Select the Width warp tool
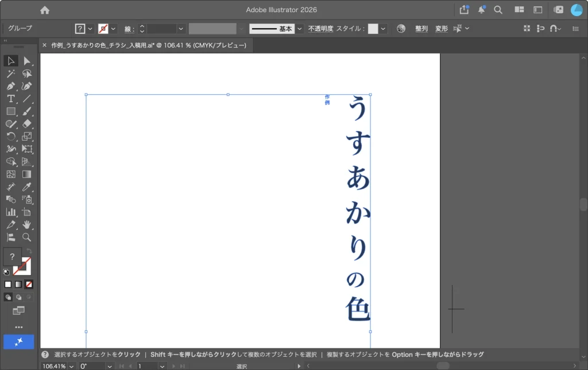This screenshot has width=588, height=370. pyautogui.click(x=11, y=149)
